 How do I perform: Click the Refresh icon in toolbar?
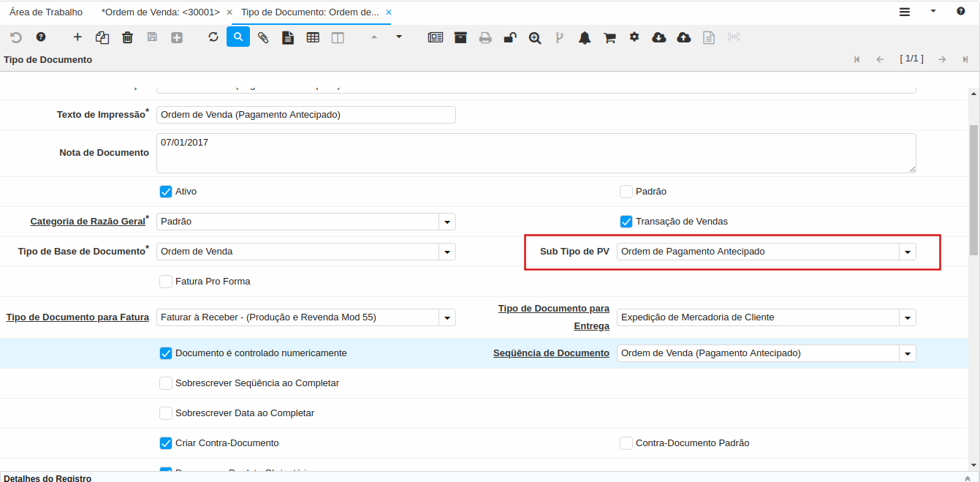(x=213, y=37)
